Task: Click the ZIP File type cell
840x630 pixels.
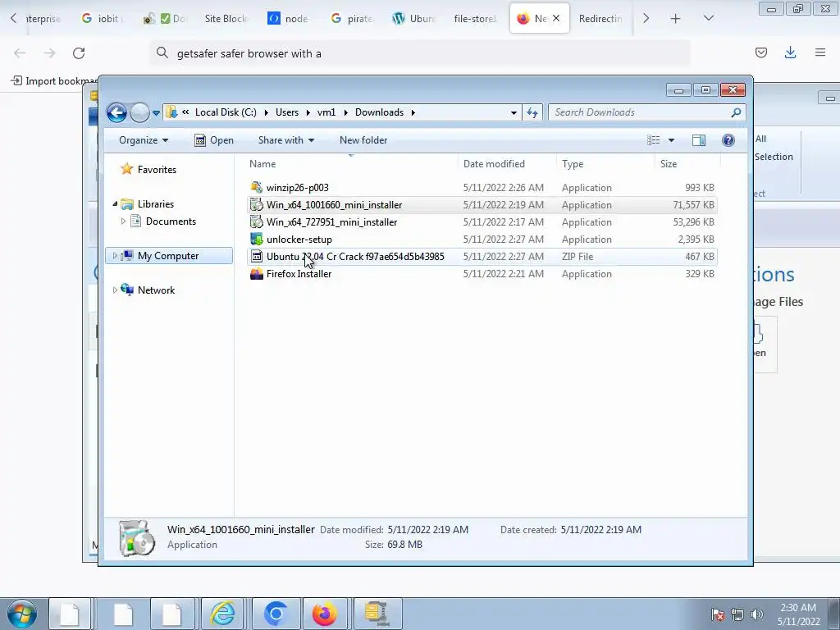Action: pyautogui.click(x=577, y=257)
